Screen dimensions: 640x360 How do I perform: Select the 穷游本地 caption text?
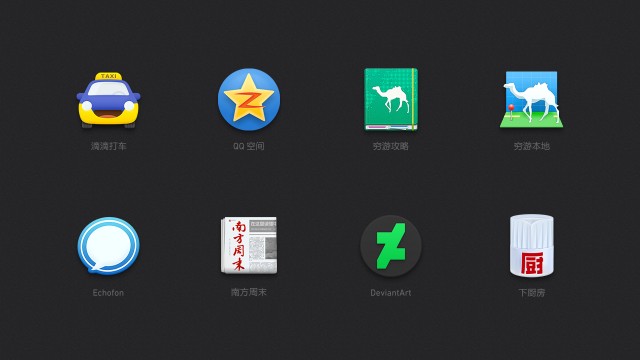coord(531,146)
